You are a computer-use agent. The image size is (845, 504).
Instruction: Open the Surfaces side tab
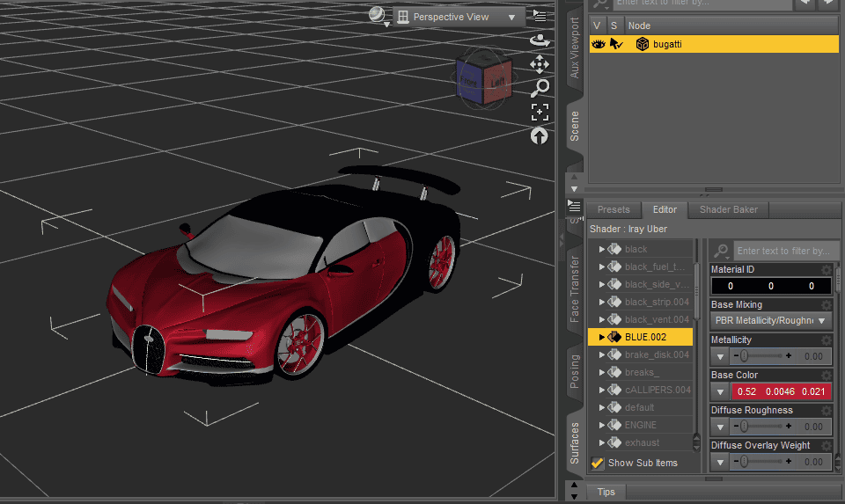[x=575, y=442]
